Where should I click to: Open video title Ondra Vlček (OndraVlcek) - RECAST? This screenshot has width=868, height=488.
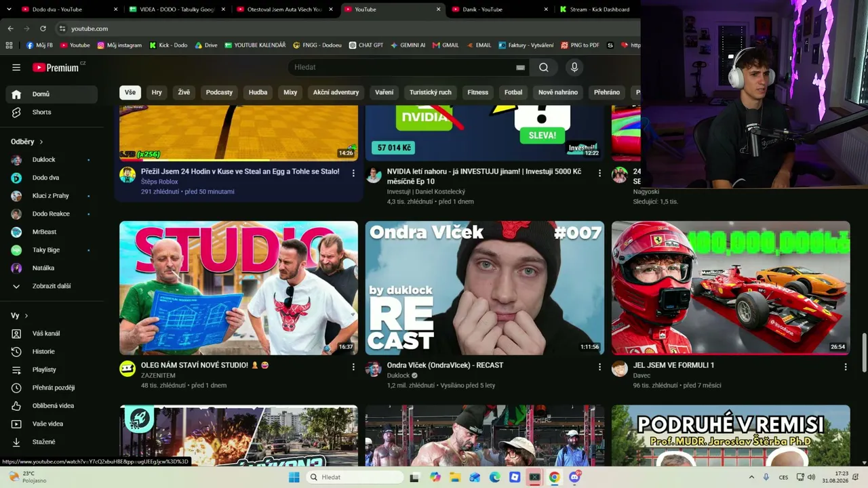(445, 365)
